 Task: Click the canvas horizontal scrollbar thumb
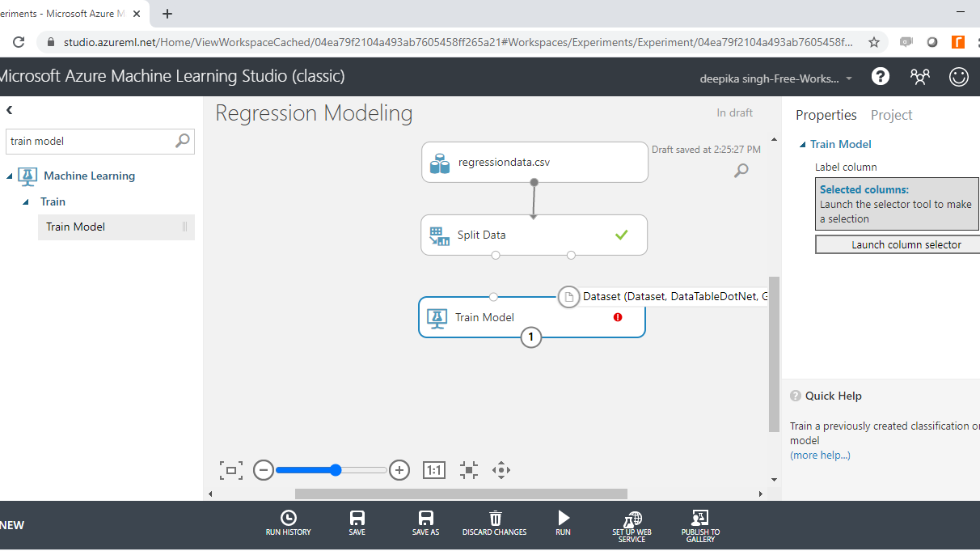461,494
